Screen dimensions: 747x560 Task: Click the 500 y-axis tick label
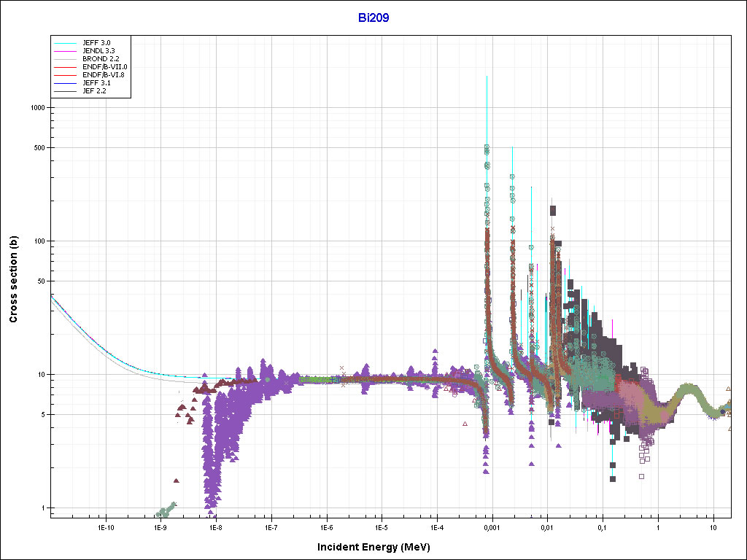coord(39,148)
